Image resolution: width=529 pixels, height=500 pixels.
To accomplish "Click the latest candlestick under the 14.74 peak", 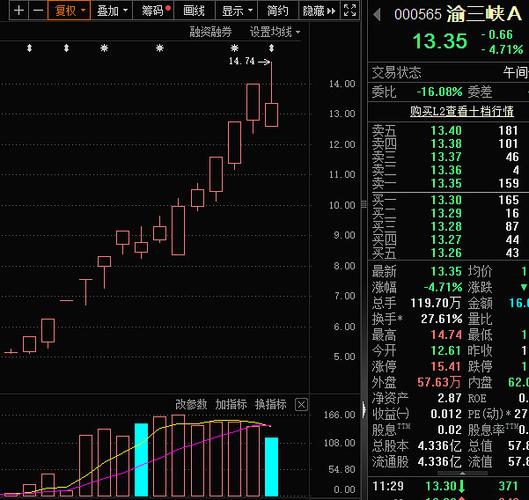I will 272,115.
